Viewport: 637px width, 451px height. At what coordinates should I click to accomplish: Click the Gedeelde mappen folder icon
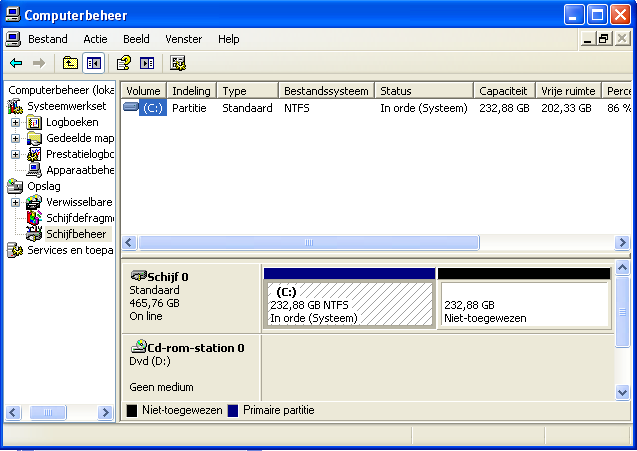34,138
